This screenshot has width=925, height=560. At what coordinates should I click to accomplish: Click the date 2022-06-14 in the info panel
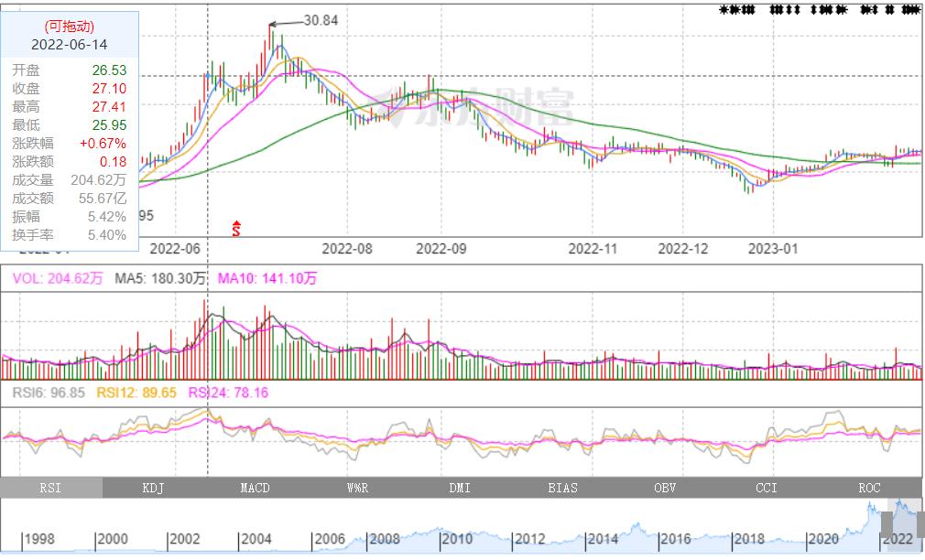point(69,44)
